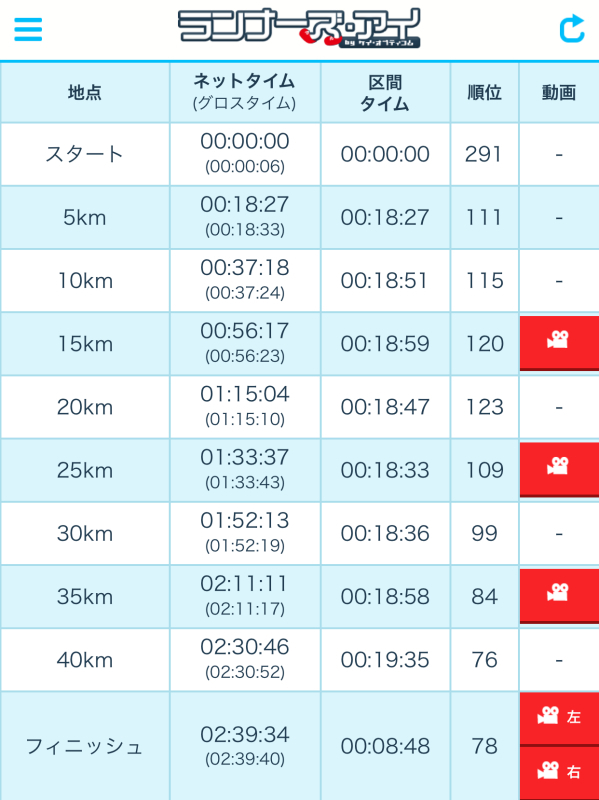Viewport: 599px width, 800px height.
Task: Click the 5km net time 00:18:27
Action: click(x=245, y=205)
